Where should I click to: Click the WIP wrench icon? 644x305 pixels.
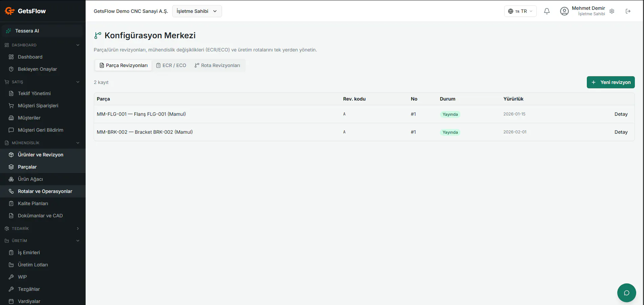[x=11, y=277]
